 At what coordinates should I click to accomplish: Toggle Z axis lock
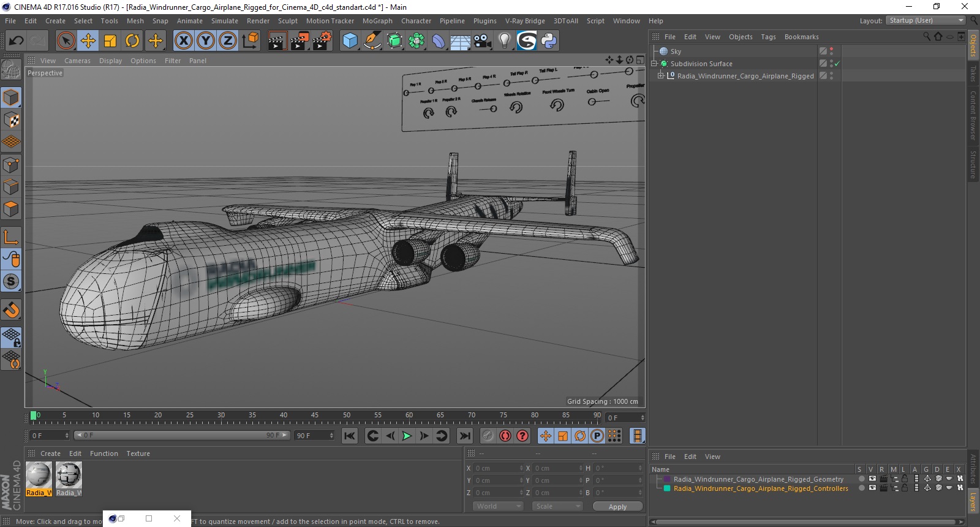(x=228, y=41)
